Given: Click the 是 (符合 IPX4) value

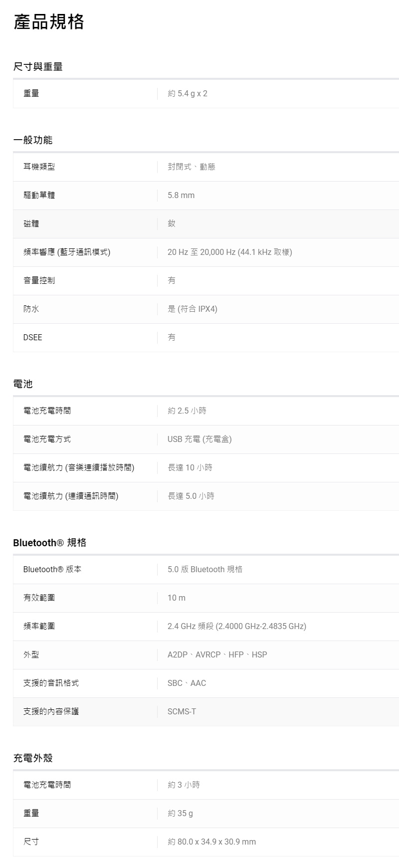Looking at the screenshot, I should click(x=193, y=309).
